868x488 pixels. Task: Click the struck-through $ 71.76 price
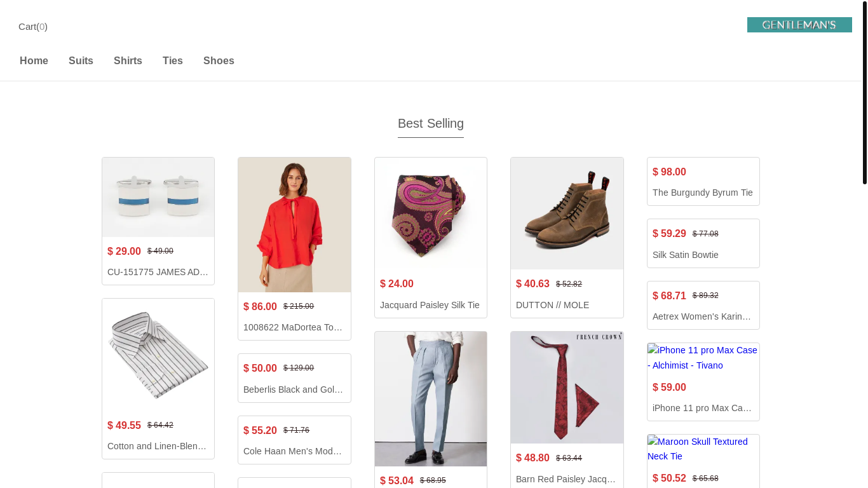click(x=296, y=430)
